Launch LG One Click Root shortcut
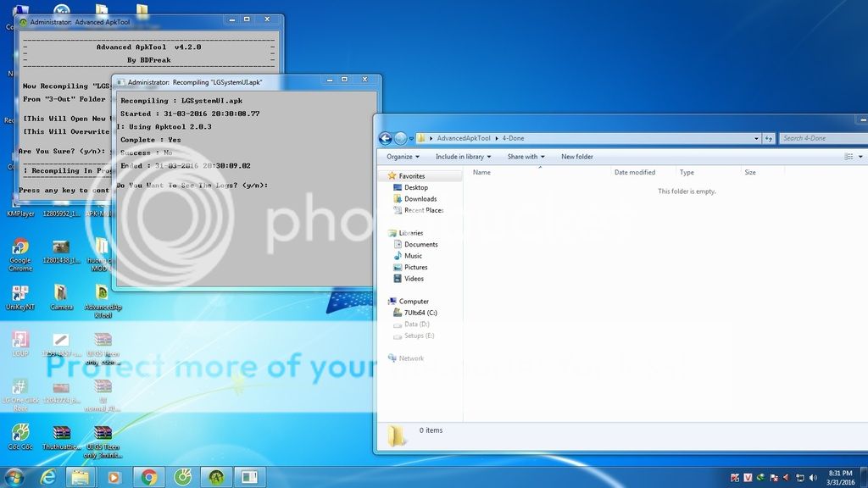The height and width of the screenshot is (488, 868). (20, 395)
